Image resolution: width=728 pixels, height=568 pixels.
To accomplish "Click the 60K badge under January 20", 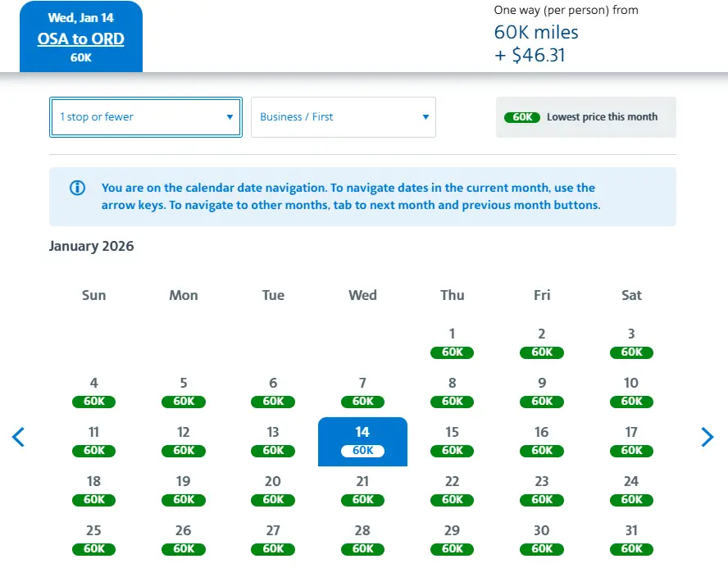I will tap(273, 500).
